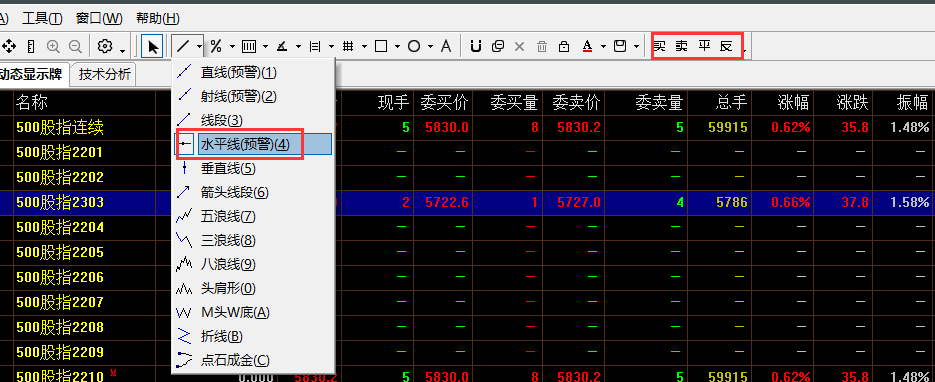The image size is (935, 382).
Task: Expand the save template dropdown arrow
Action: click(637, 46)
